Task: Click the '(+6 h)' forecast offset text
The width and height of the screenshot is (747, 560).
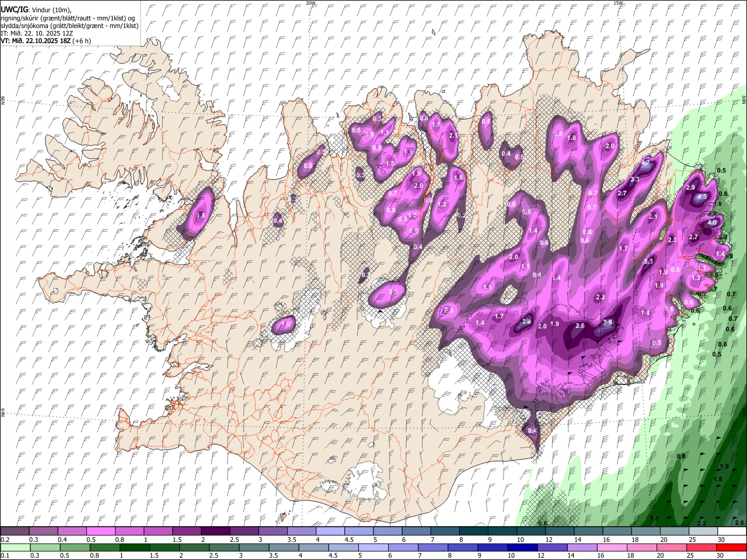Action: (x=82, y=41)
